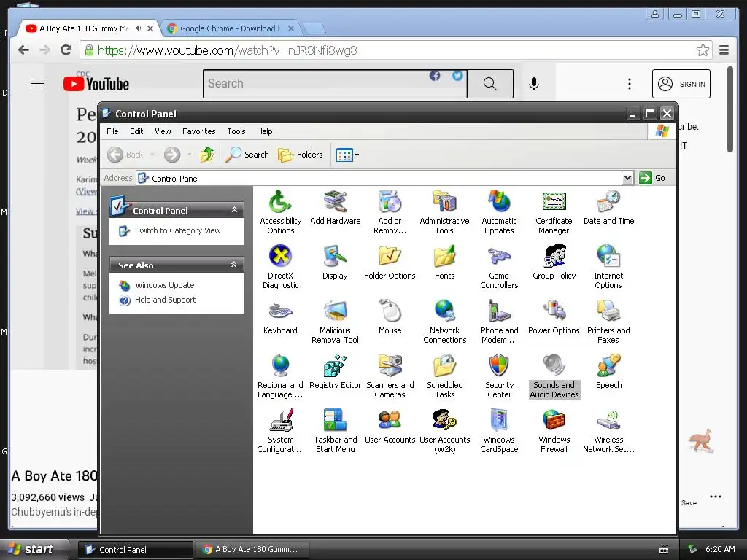
Task: Open the Edit menu in Control Panel
Action: pos(136,131)
